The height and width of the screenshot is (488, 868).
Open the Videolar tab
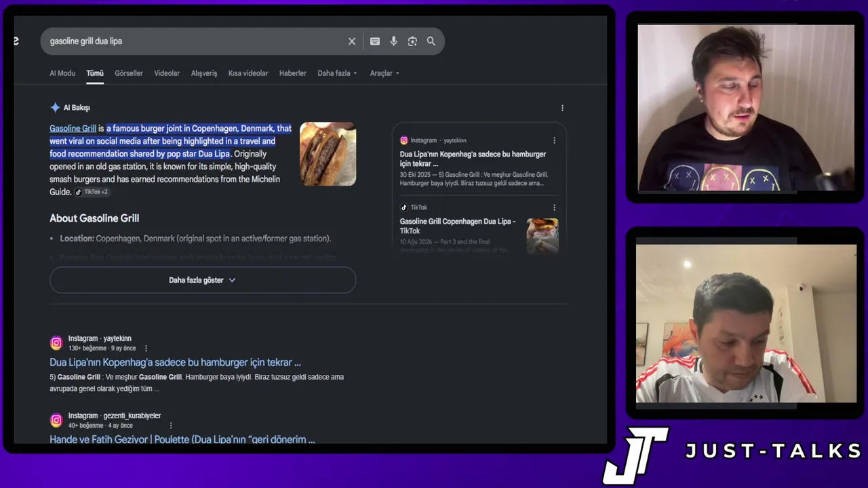167,73
